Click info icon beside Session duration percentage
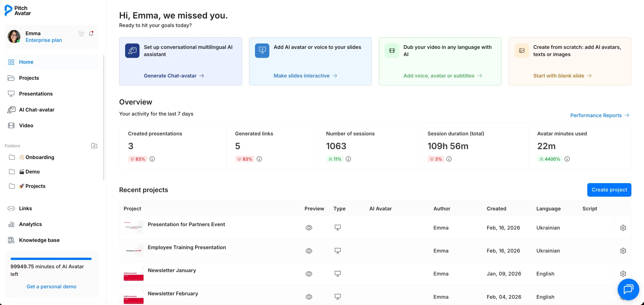Viewport: 644px width, 305px height. click(449, 159)
